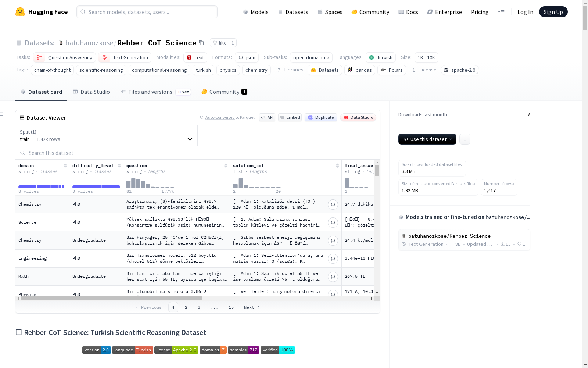
Task: Go to Datasets in the top navigation
Action: 293,12
